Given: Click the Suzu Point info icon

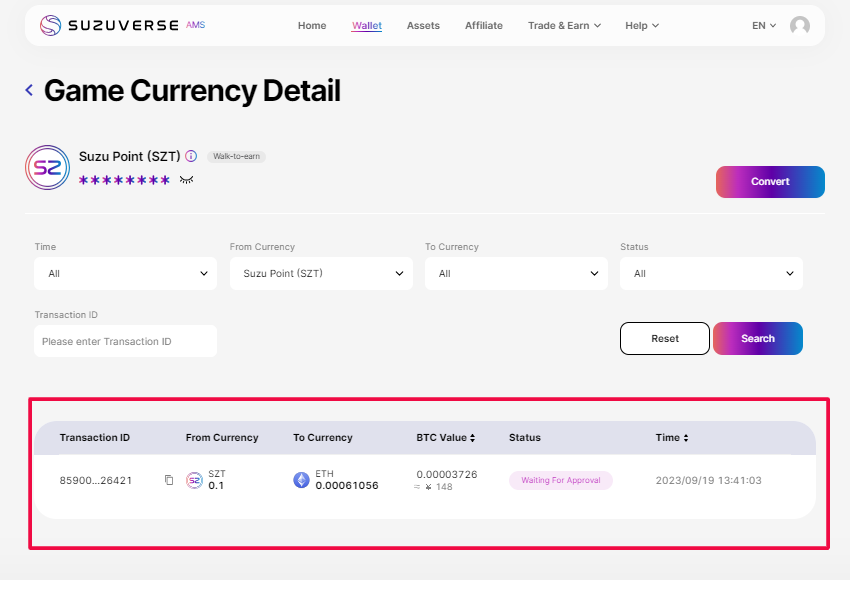Looking at the screenshot, I should pos(191,157).
